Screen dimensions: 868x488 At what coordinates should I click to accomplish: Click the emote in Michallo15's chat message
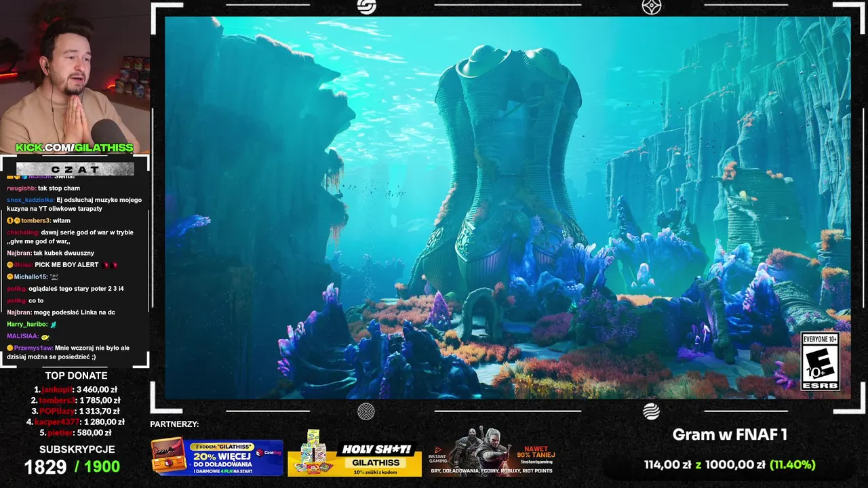tap(54, 277)
